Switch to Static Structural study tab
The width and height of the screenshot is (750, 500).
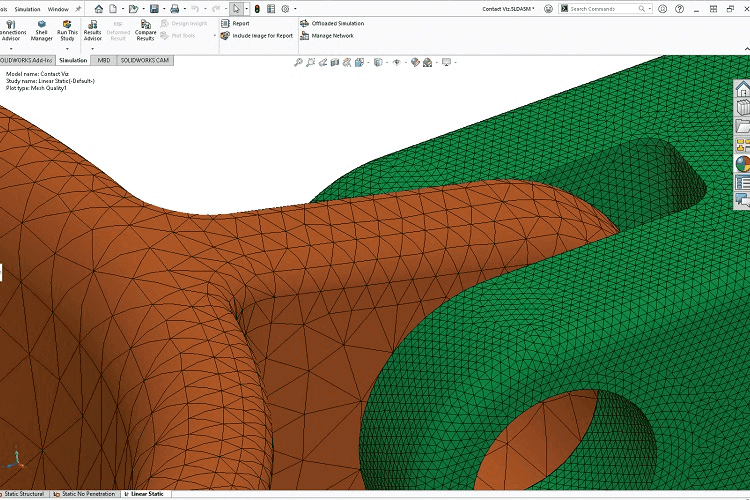pyautogui.click(x=23, y=494)
